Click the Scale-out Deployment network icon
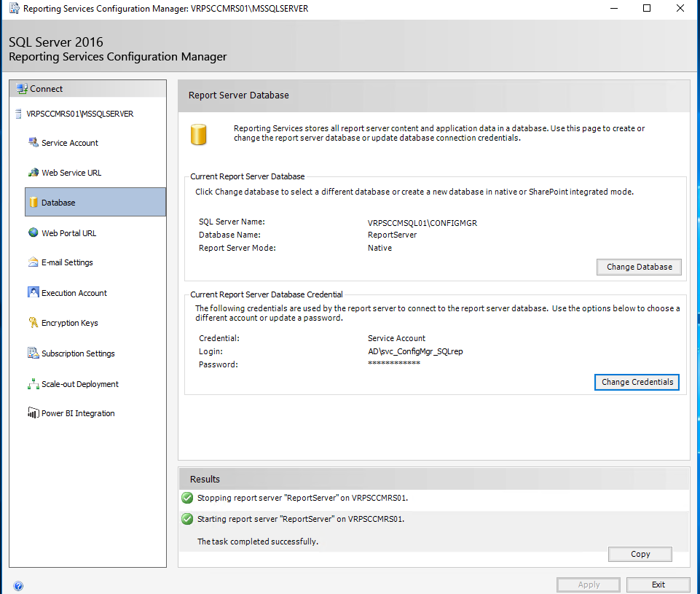This screenshot has height=594, width=700. point(34,383)
